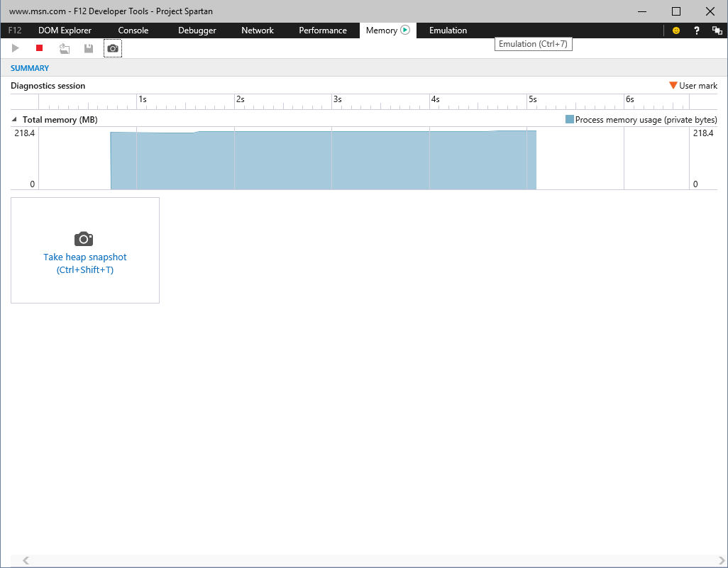Image resolution: width=728 pixels, height=568 pixels.
Task: Click the start profiling play icon
Action: (16, 48)
